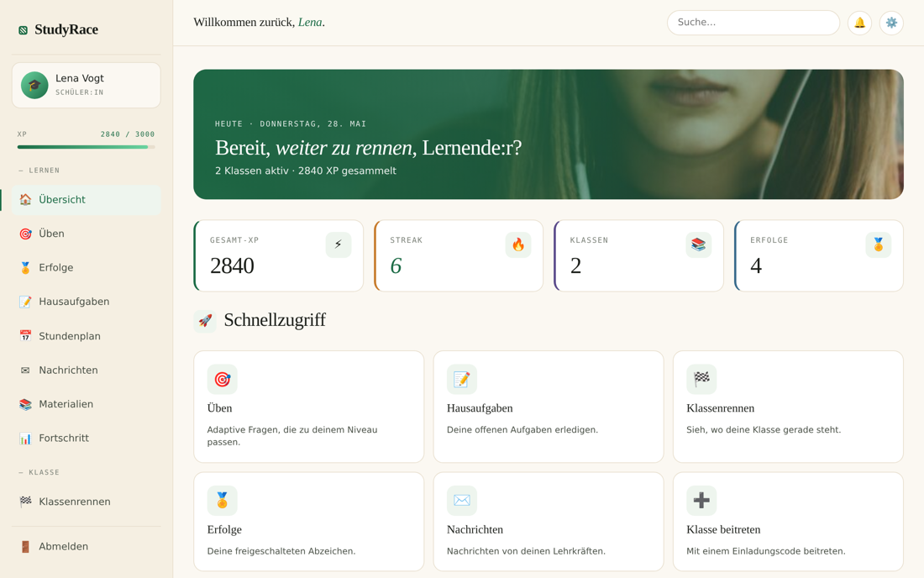This screenshot has height=578, width=924.
Task: Open the Nachrichten quick-access card title
Action: coord(475,529)
